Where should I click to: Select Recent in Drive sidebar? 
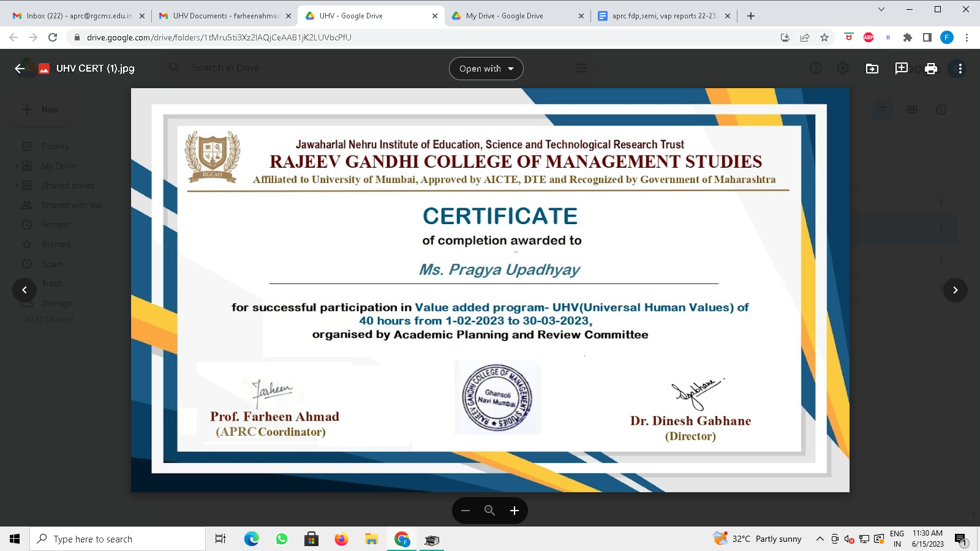(55, 225)
